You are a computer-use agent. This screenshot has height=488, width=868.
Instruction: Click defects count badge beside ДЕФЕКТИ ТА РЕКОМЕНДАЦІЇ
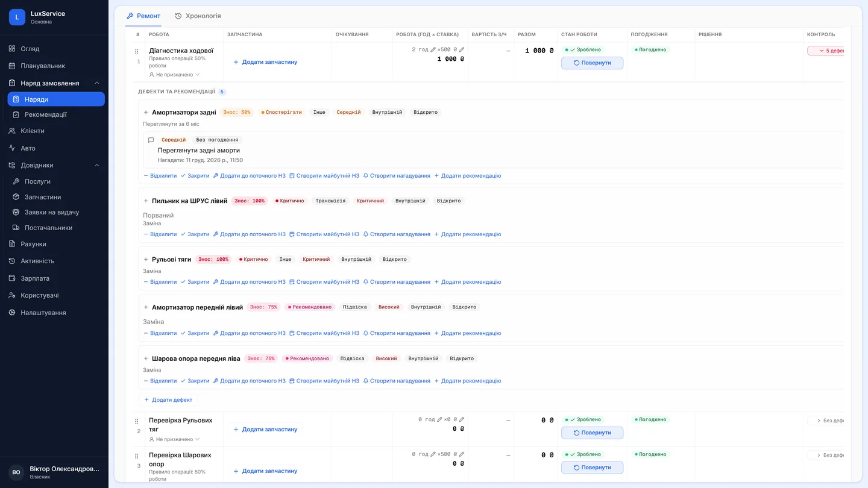click(x=222, y=92)
